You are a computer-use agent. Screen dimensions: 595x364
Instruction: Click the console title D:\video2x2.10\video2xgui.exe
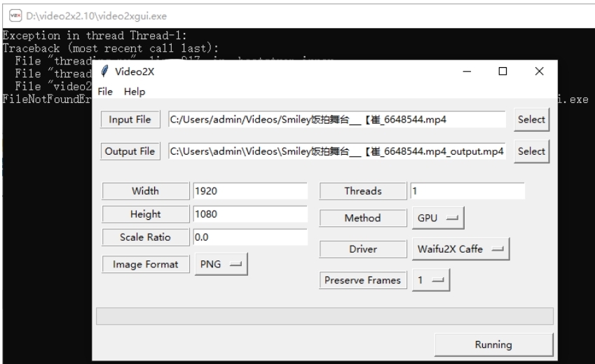[97, 16]
